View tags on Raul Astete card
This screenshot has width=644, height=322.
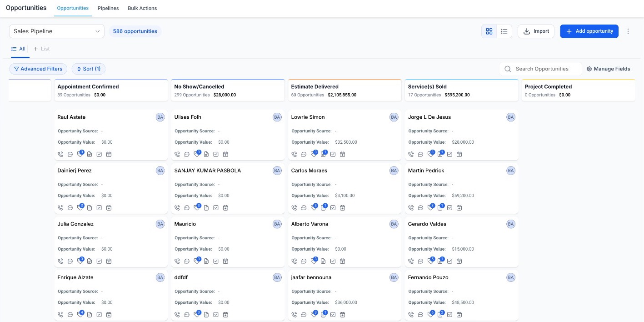(80, 154)
